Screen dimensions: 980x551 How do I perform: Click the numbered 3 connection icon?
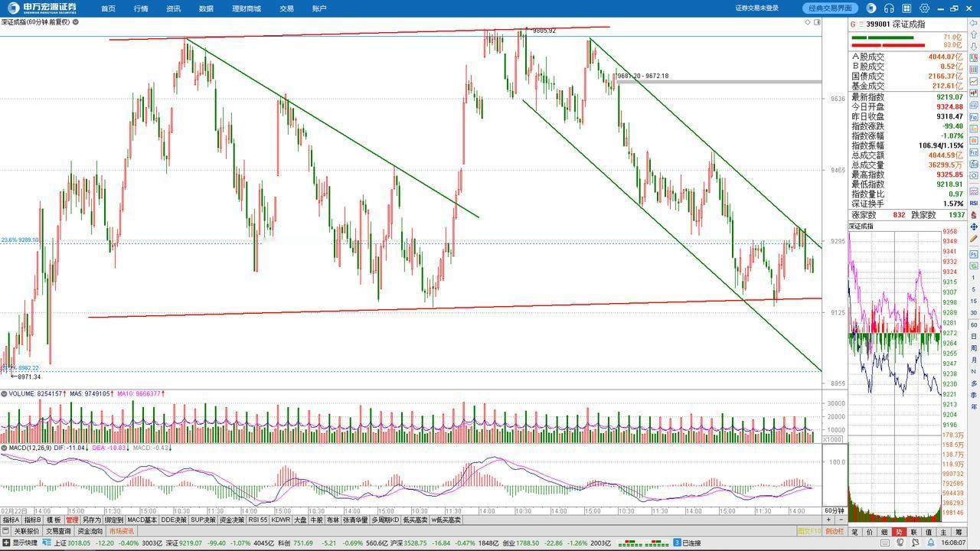click(x=677, y=543)
